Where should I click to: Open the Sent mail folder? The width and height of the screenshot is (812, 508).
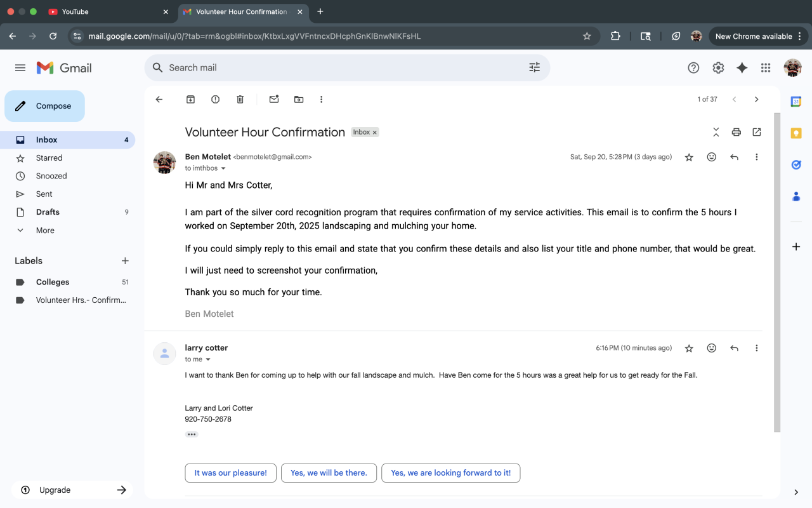point(44,194)
